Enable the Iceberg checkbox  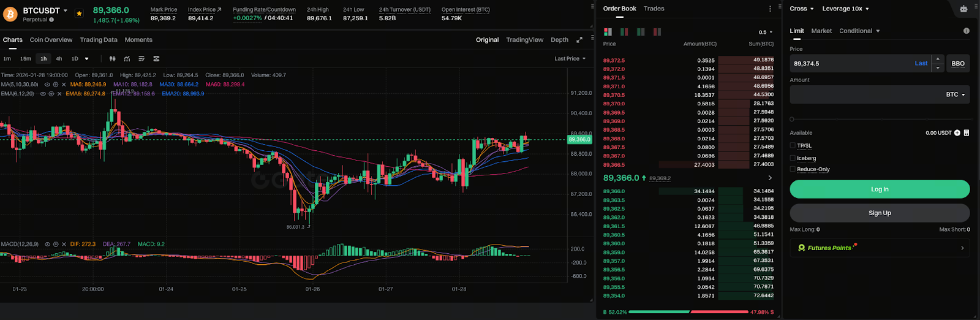(x=793, y=158)
